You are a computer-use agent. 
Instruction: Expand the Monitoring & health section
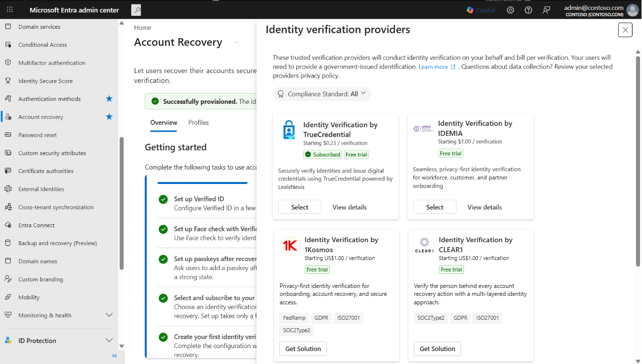coord(109,315)
